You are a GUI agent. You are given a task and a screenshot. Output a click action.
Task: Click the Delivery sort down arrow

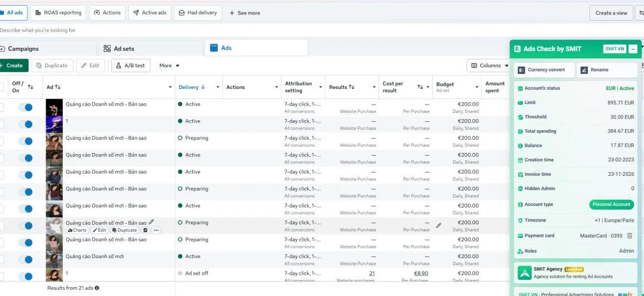203,87
